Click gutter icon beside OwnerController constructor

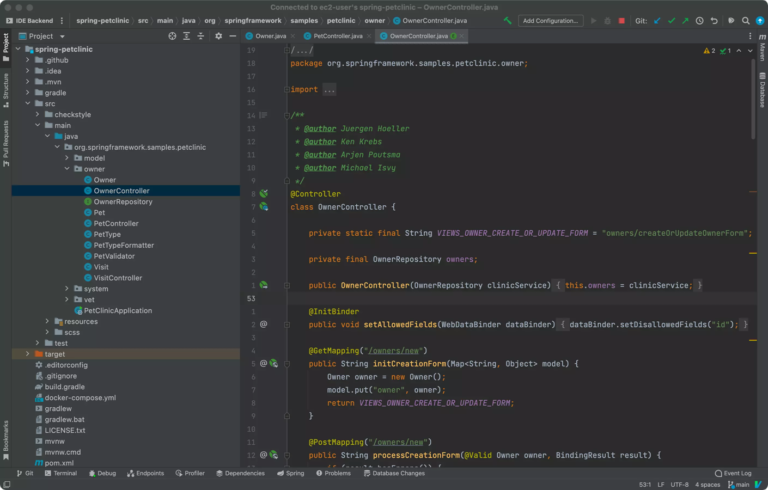264,285
